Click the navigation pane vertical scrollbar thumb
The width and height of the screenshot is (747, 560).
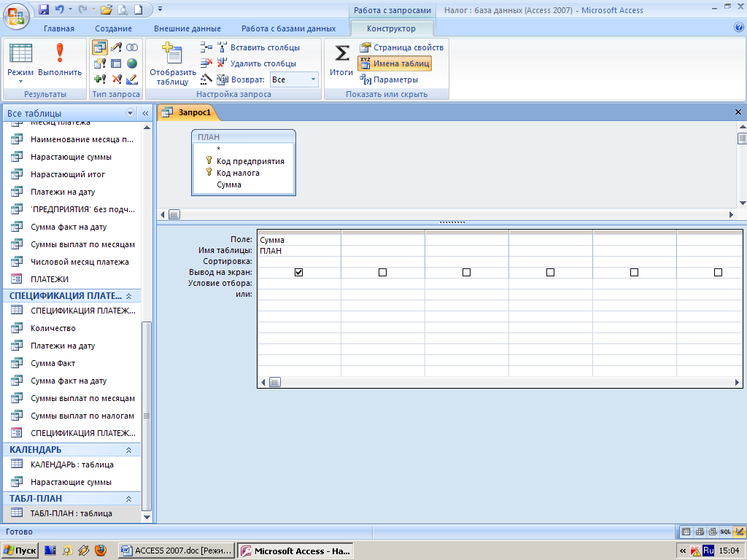point(147,416)
